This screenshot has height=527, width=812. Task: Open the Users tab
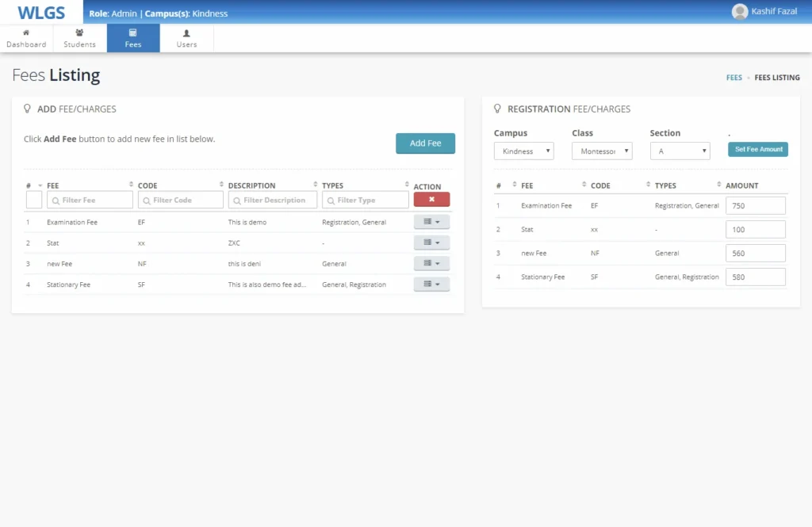pos(186,39)
